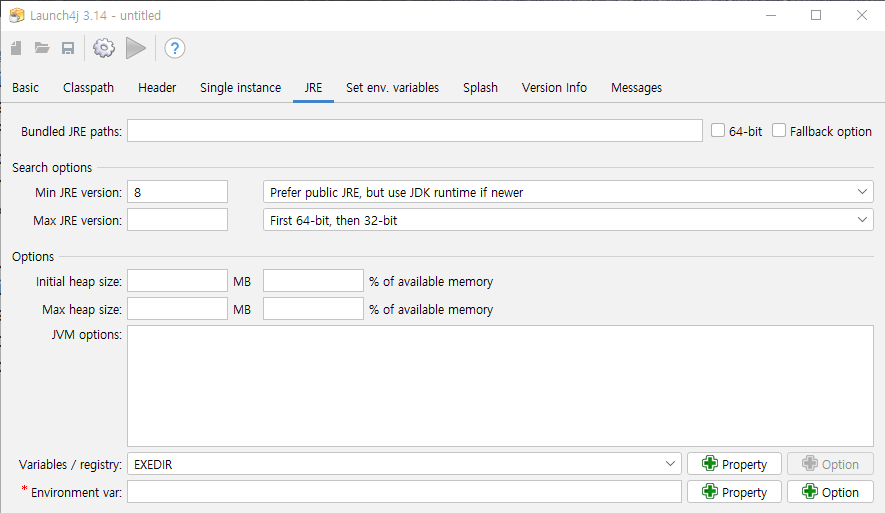Click the Open configuration folder icon
Viewport: 885px width, 513px height.
[x=42, y=48]
